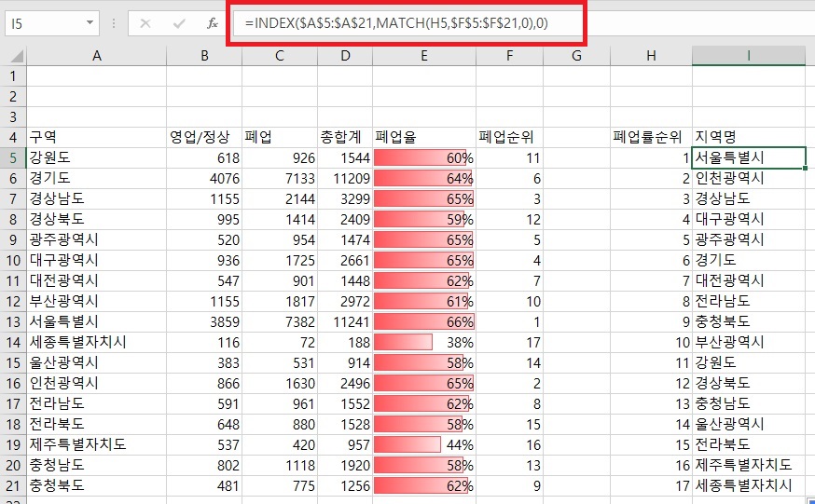Select row 4 header
The height and width of the screenshot is (504, 815).
[13, 138]
